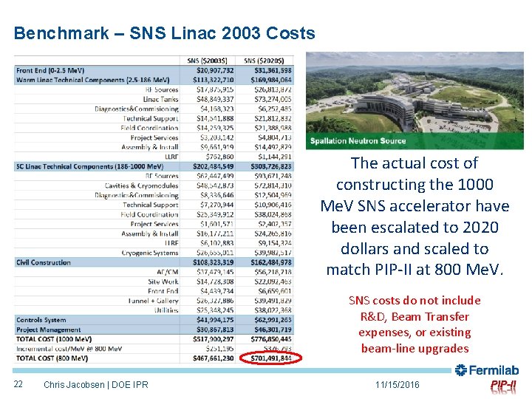Viewport: 532px width, 399px height.
Task: Click the "Linac Tanks" row label
Action: point(160,100)
